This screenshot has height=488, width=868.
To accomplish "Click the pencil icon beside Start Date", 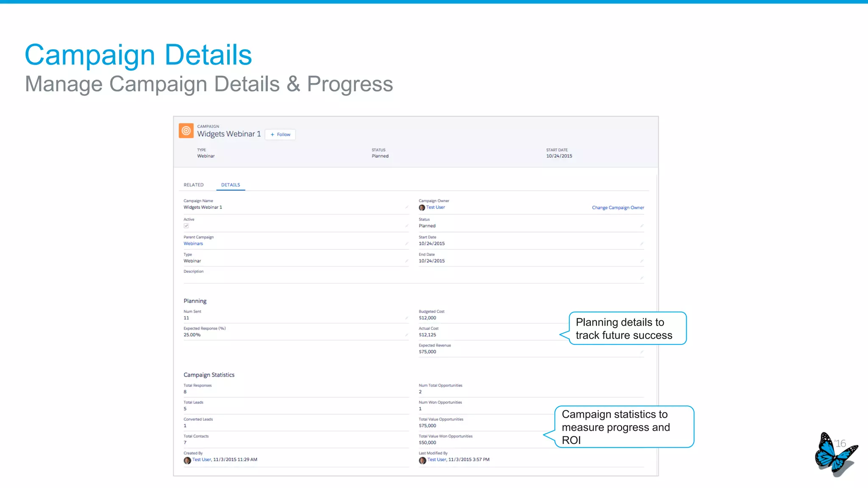I will coord(642,244).
